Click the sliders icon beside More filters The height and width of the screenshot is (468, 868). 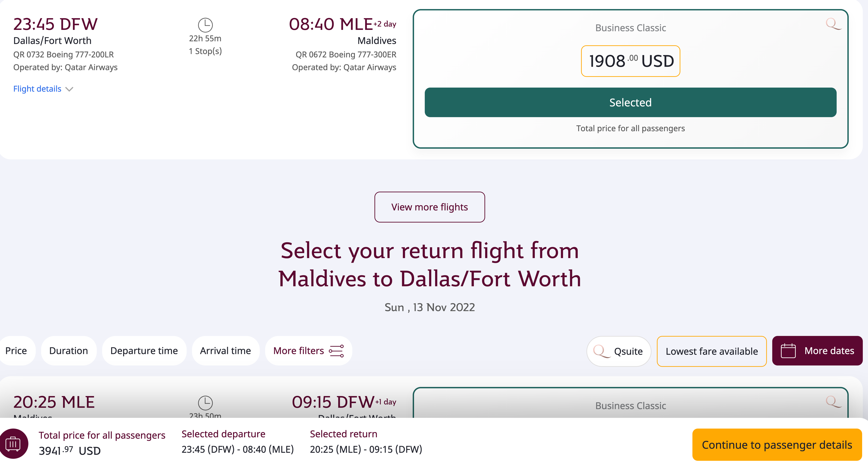336,351
